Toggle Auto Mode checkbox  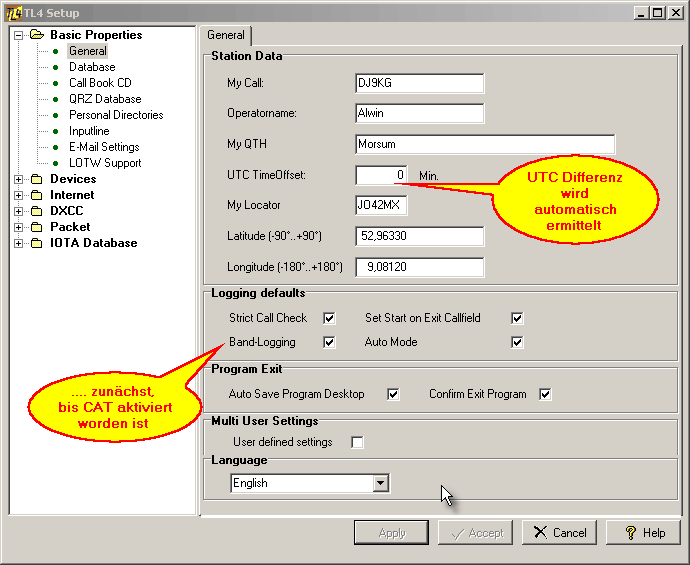tap(517, 342)
